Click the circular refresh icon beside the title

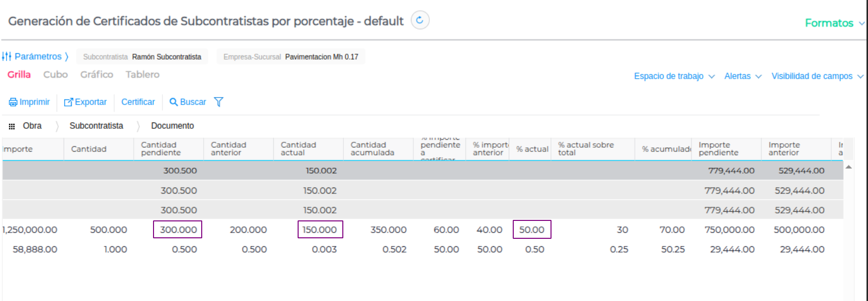(420, 20)
